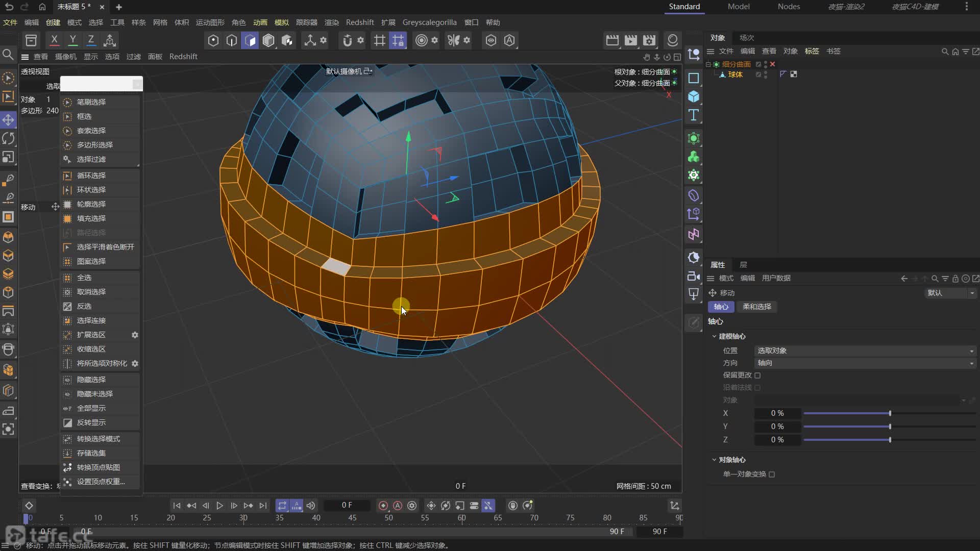Toggle layer flag of 球体 object
Screen dimensions: 980x551
coord(758,74)
